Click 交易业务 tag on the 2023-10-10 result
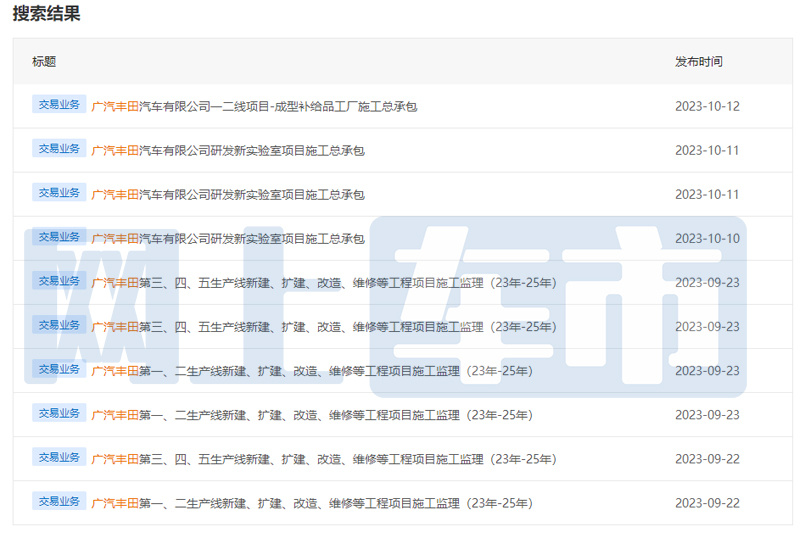The width and height of the screenshot is (800, 533). click(59, 237)
